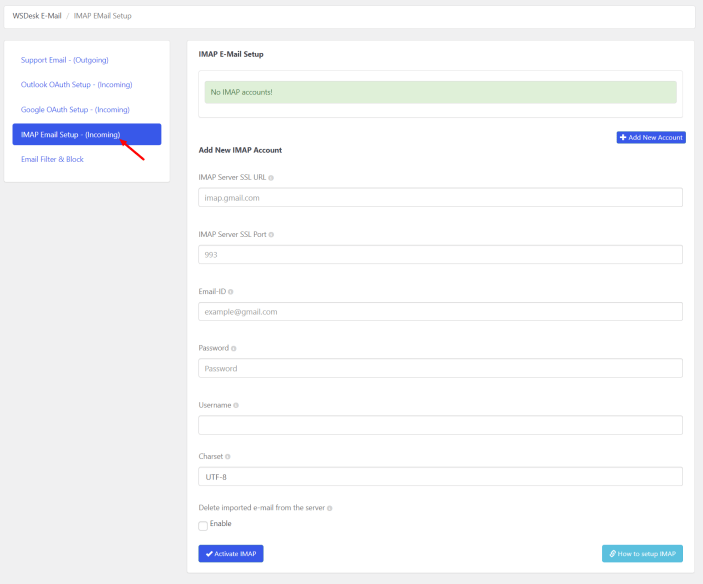Focus the Charset field showing UTF-8

coord(440,476)
